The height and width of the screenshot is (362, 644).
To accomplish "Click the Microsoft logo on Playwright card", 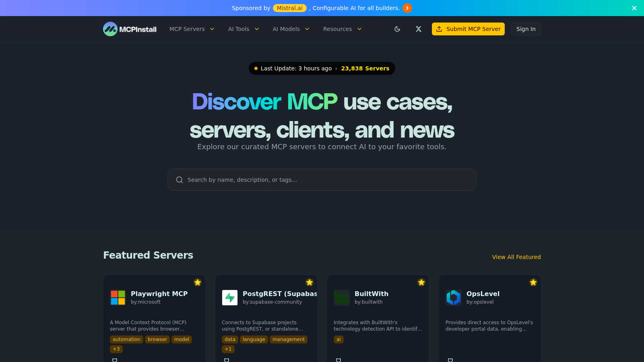I will pos(118,298).
